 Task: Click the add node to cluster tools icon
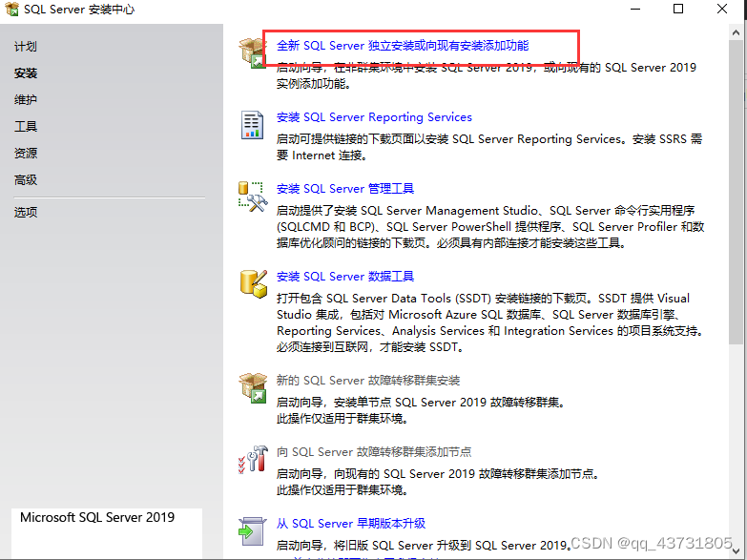[253, 460]
